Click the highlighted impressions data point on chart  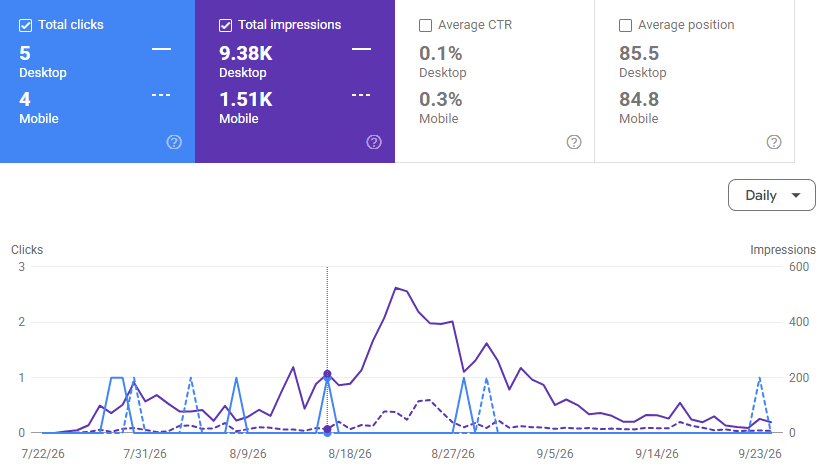tap(327, 374)
